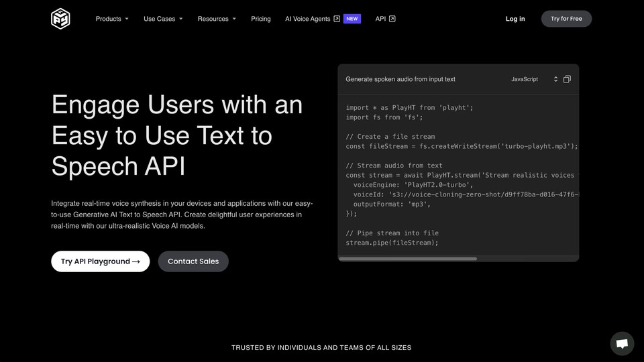Click 'Trusted by individuals and teams' text
Image resolution: width=644 pixels, height=362 pixels.
point(321,348)
